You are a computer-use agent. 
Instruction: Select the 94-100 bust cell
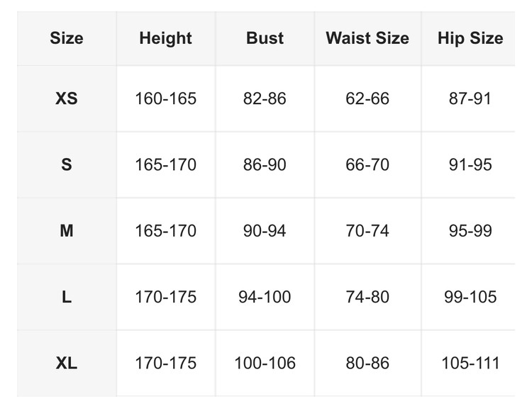coord(265,297)
